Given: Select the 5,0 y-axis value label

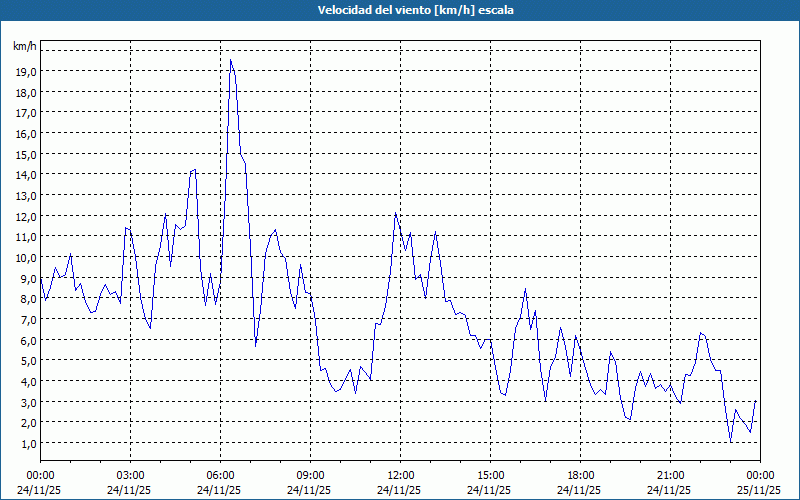Looking at the screenshot, I should [27, 360].
